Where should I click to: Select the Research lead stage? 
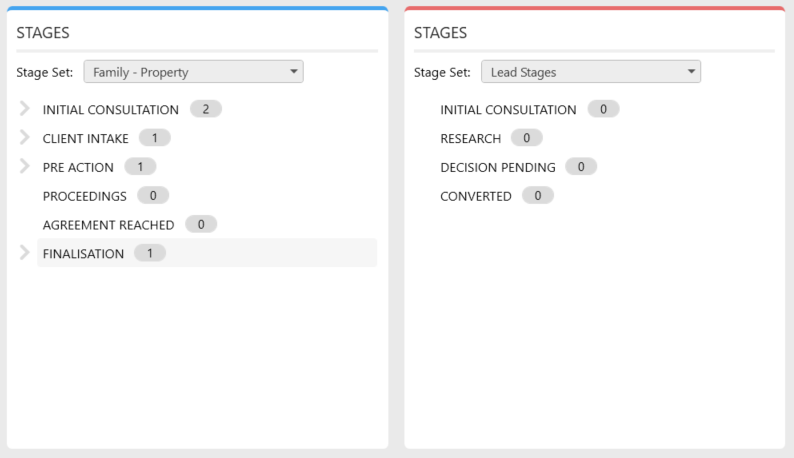(x=470, y=138)
